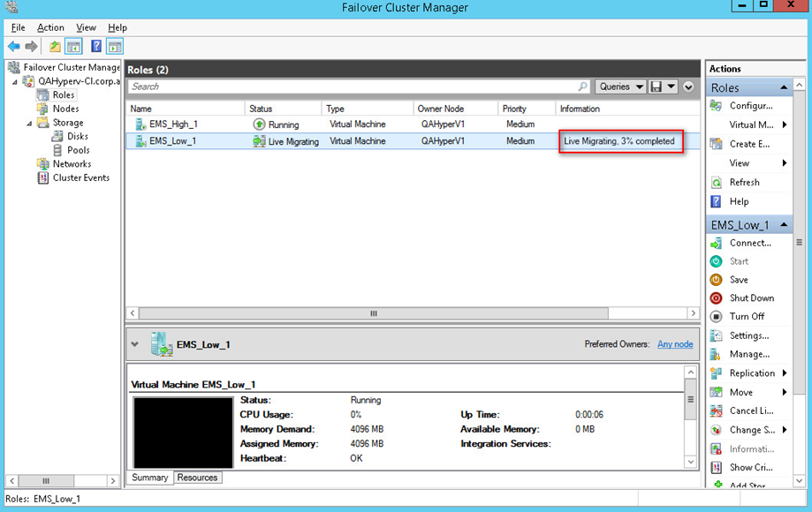Screen dimensions: 812x512
Task: Click the Cancel Live Migration icon
Action: [717, 411]
